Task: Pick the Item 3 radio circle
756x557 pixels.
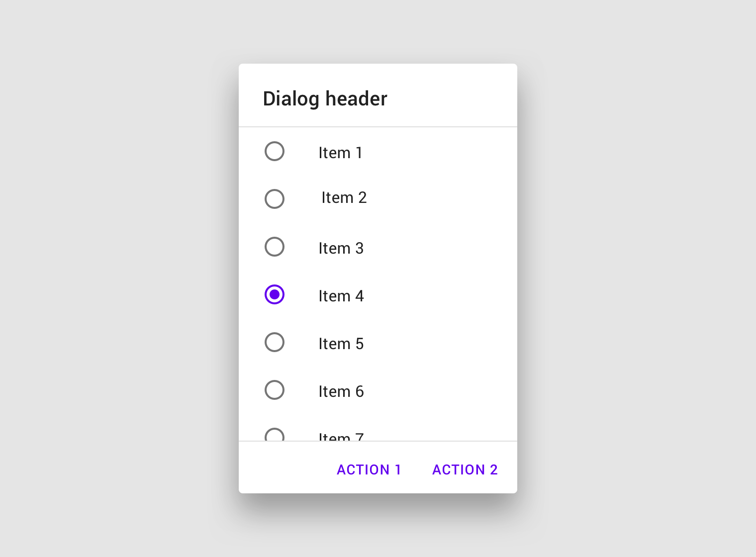Action: pyautogui.click(x=275, y=247)
